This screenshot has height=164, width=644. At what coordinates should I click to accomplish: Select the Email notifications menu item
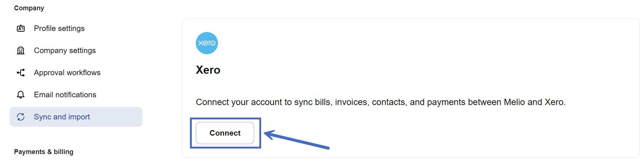click(65, 95)
